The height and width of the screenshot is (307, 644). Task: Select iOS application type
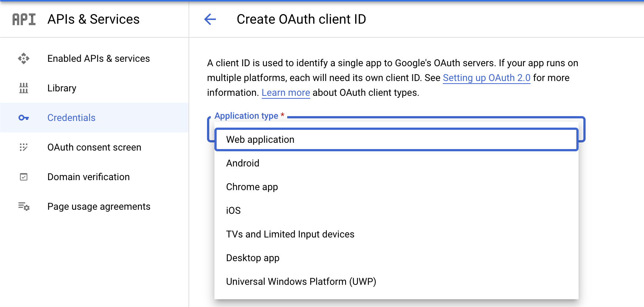click(233, 210)
